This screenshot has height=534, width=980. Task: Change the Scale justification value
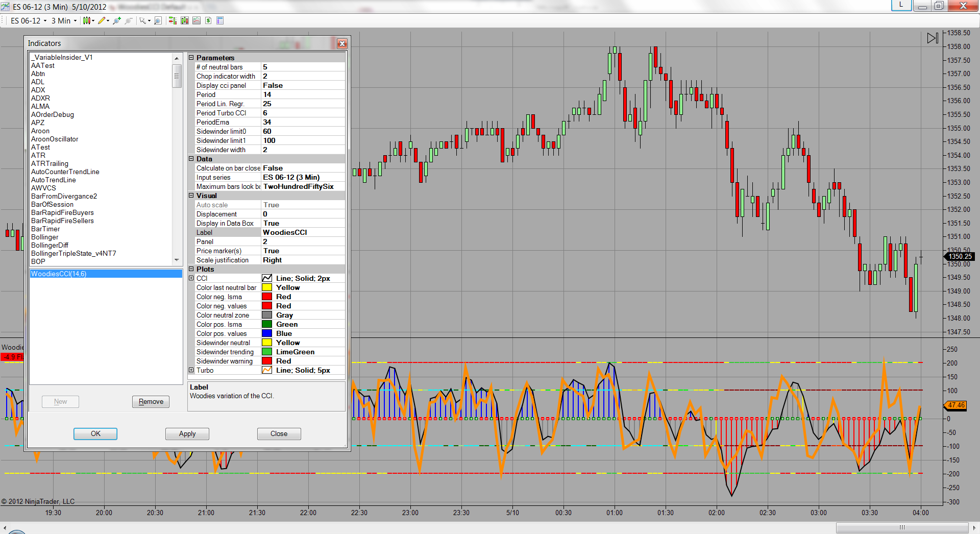[x=303, y=260]
